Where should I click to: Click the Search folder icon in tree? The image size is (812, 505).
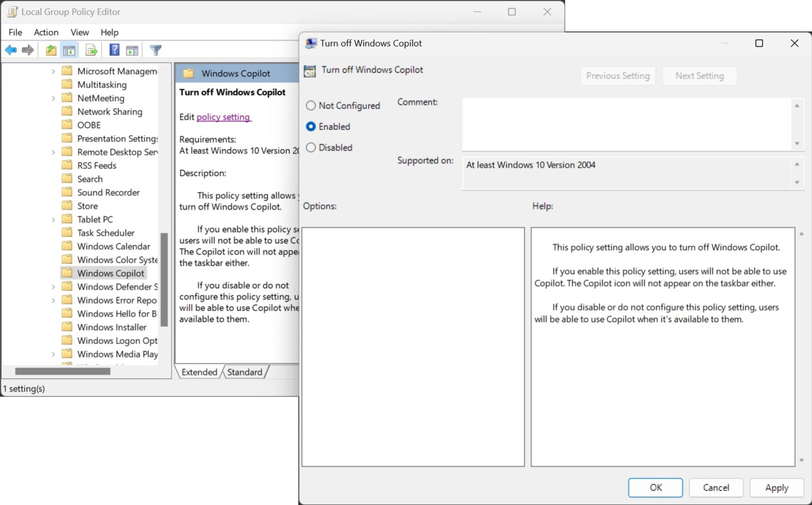click(x=67, y=178)
